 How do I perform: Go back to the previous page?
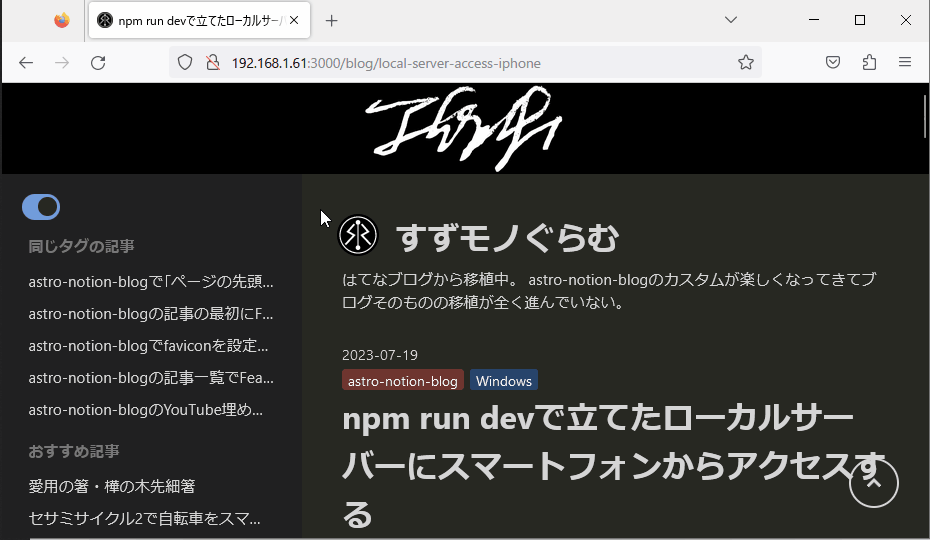tap(26, 63)
